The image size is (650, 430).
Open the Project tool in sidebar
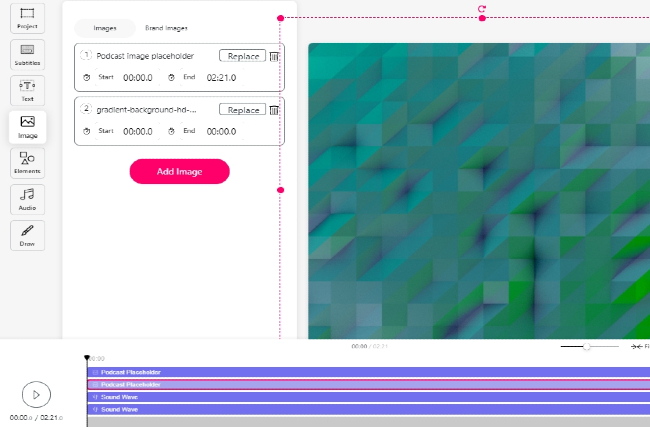click(x=27, y=19)
